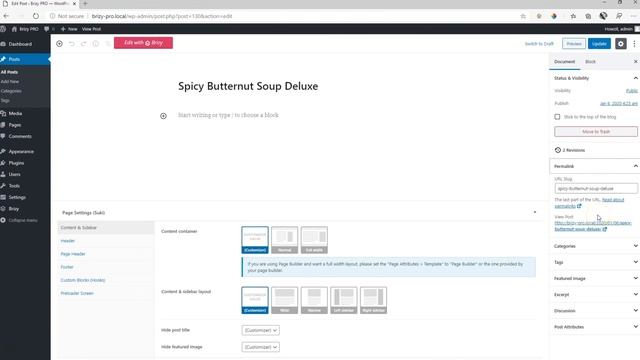This screenshot has height=360, width=640.
Task: Open a new browser tab
Action: (85, 4)
